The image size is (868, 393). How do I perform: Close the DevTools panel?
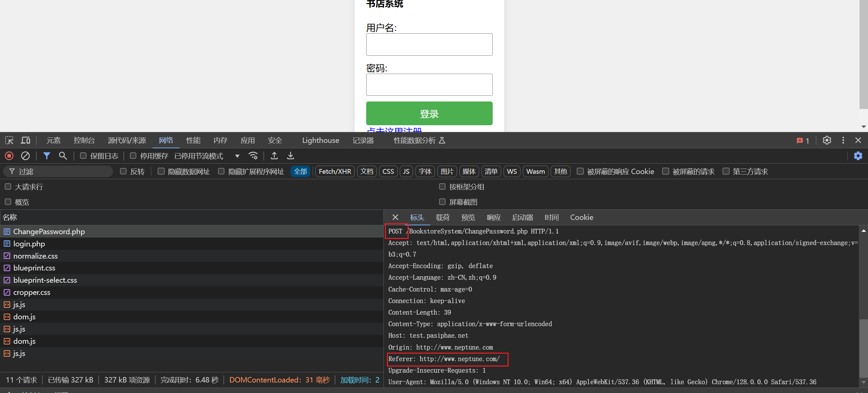(x=858, y=140)
